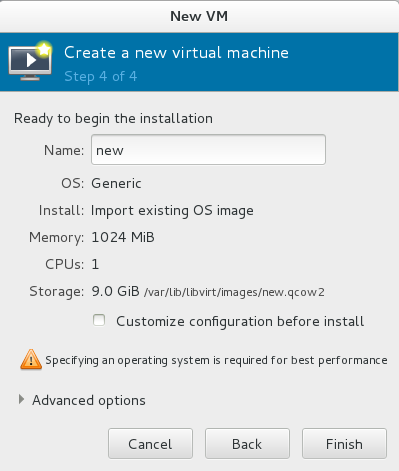Focus the Name input field
Viewport: 399px width, 471px height.
click(208, 150)
